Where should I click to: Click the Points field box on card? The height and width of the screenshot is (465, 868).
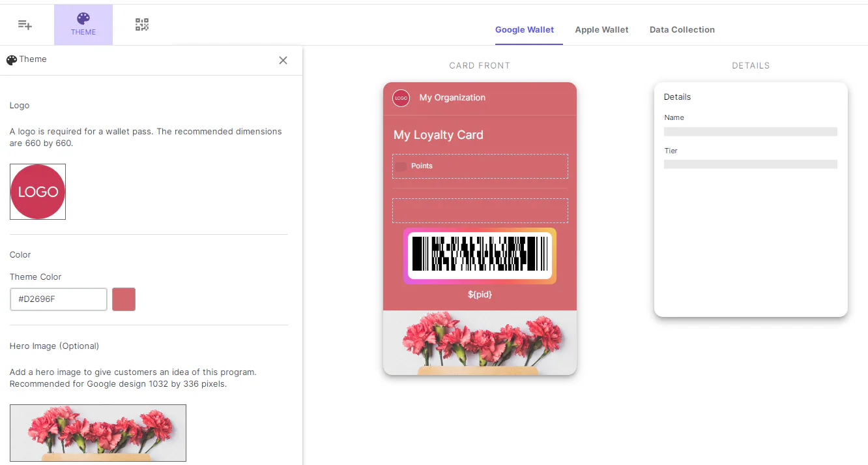point(480,166)
